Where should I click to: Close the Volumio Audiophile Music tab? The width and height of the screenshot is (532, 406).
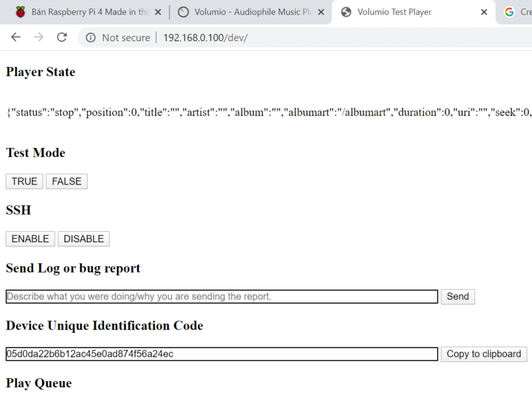(x=321, y=12)
